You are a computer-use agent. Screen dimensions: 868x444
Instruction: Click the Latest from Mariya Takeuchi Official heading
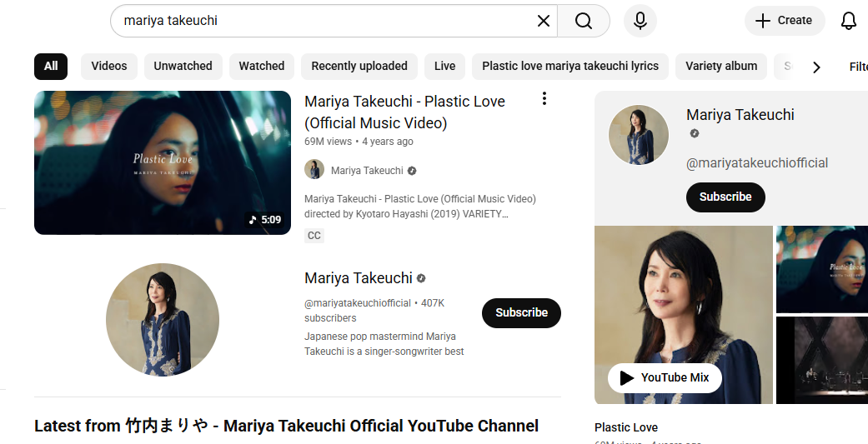(x=286, y=426)
